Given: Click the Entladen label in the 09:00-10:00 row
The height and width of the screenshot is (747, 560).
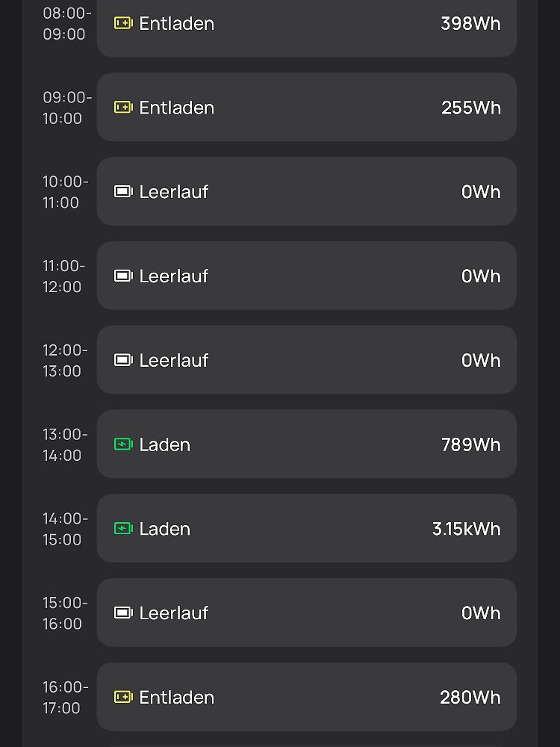Looking at the screenshot, I should coord(176,108).
